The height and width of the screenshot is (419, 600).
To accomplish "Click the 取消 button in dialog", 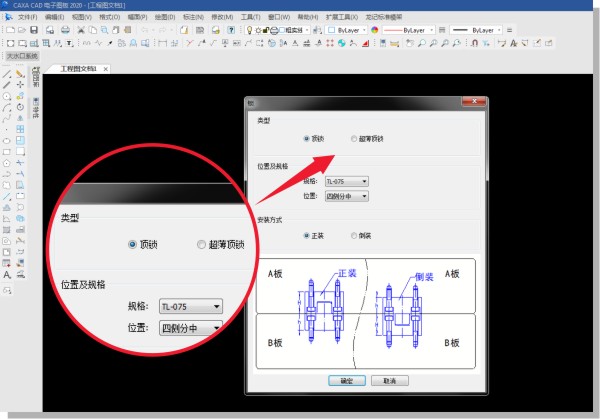I will (390, 381).
